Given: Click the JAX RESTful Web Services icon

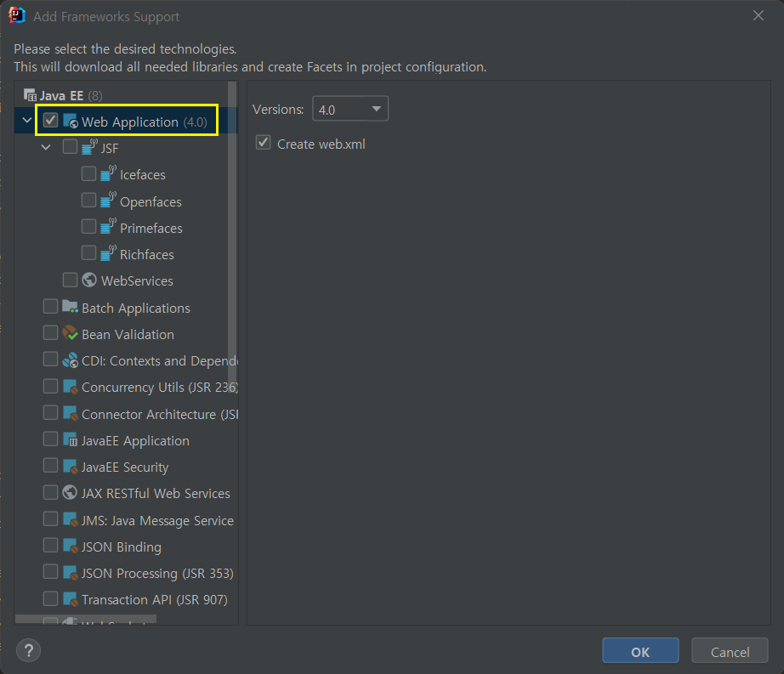Looking at the screenshot, I should pos(70,493).
